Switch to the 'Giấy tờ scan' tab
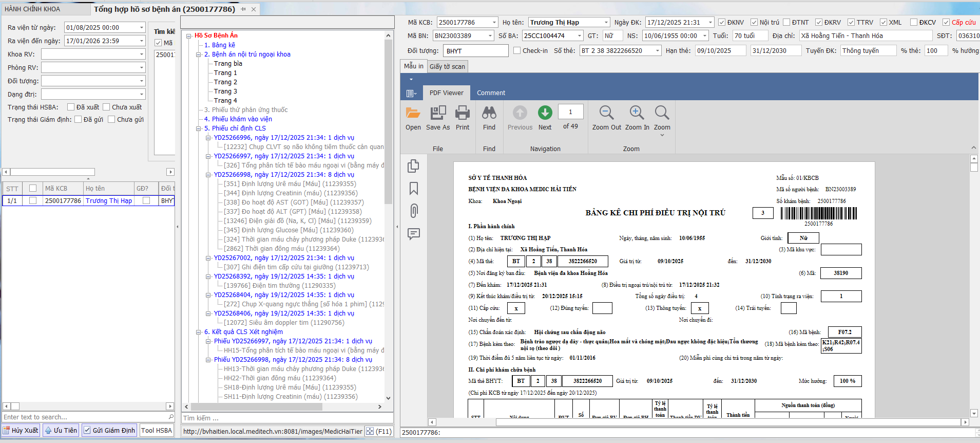Screen dimensions: 980x443 (447, 67)
